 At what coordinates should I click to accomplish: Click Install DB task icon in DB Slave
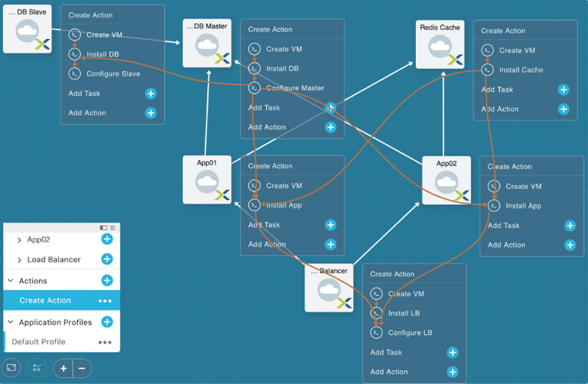75,54
